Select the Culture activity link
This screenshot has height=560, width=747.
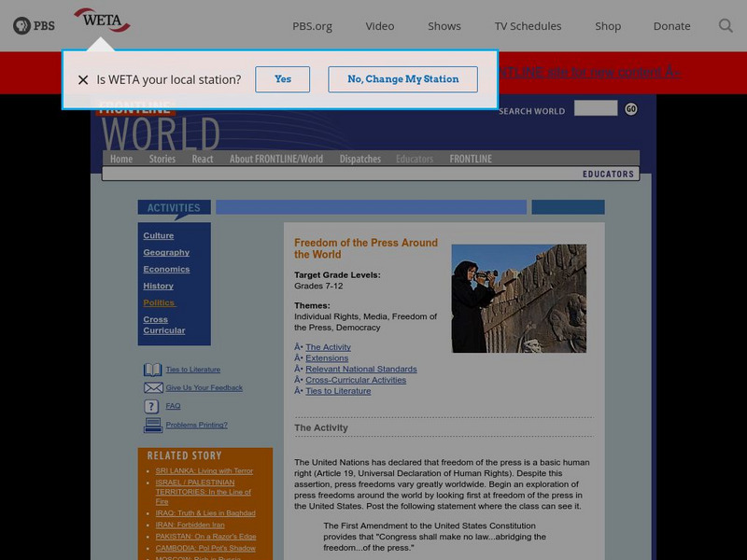[x=159, y=236]
